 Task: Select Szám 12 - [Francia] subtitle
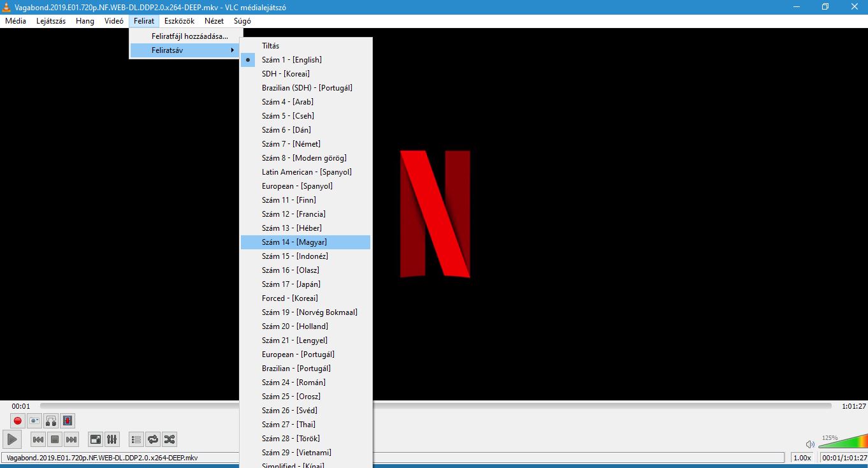(306, 214)
